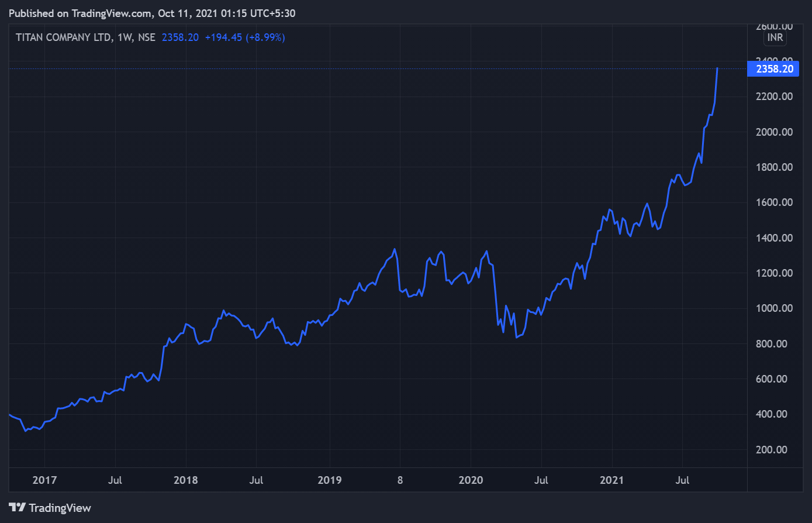Click the 2000.00 price axis label
This screenshot has height=523, width=812.
pos(774,132)
